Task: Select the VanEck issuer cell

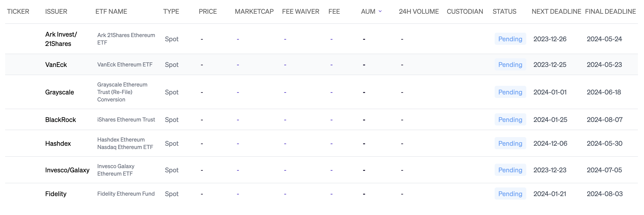Action: tap(56, 65)
